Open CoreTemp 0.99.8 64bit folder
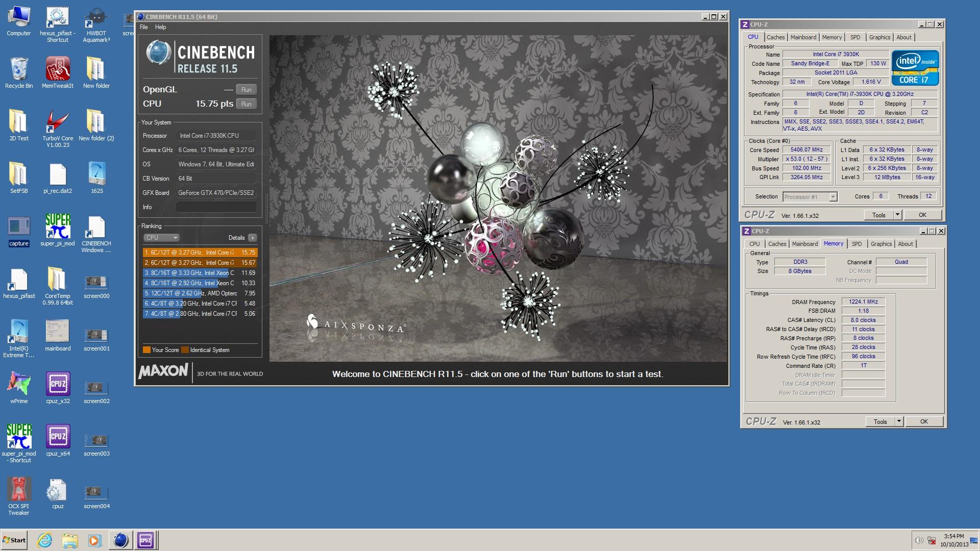980x551 pixels. point(58,286)
